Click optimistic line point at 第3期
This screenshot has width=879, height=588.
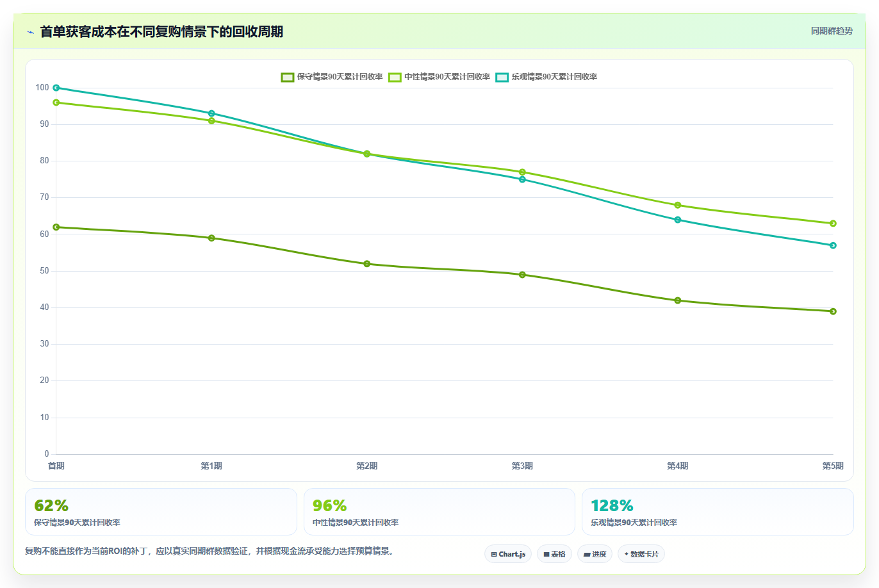[522, 179]
